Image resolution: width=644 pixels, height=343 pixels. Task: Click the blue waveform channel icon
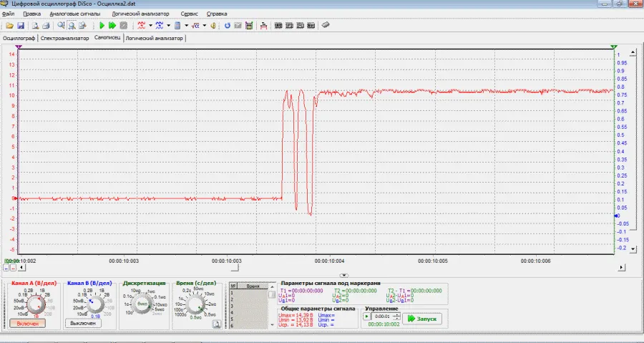[x=160, y=26]
